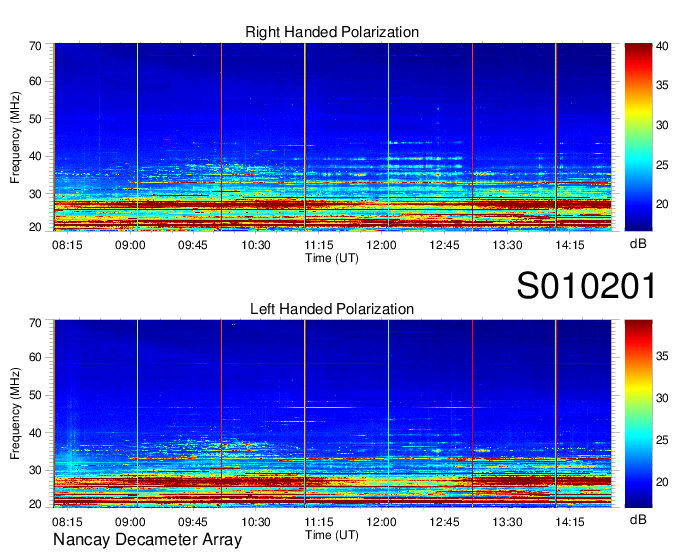Click the Left Handed Polarization plot title
Viewport: 680px width, 552px height.
pos(332,309)
